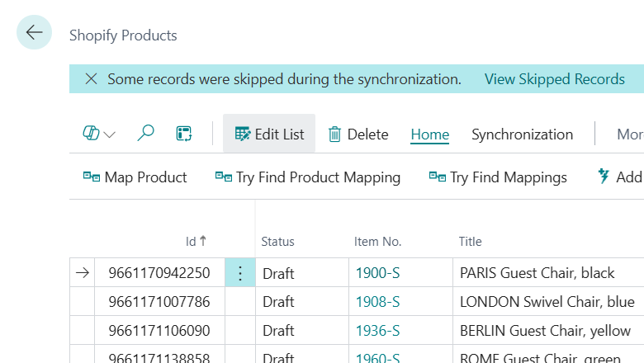Screen dimensions: 644x363
Task: Open the analysis mode icon
Action: click(x=184, y=134)
